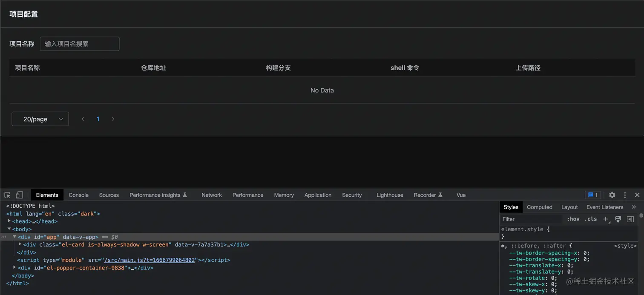Go to next page arrow in pagination
This screenshot has width=644, height=295.
tap(113, 119)
